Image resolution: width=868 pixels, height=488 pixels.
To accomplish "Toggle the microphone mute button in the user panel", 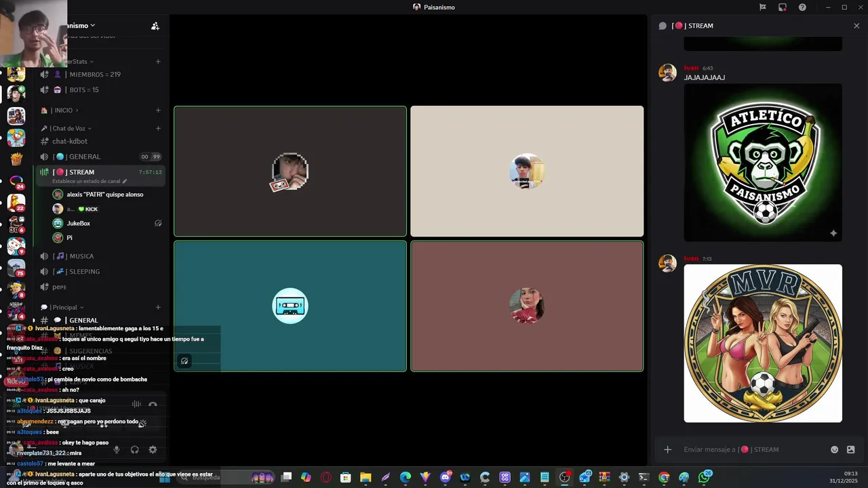I will [117, 449].
